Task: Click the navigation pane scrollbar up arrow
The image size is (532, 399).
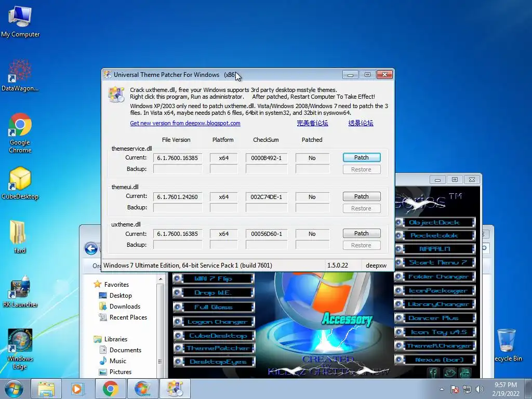Action: click(160, 279)
